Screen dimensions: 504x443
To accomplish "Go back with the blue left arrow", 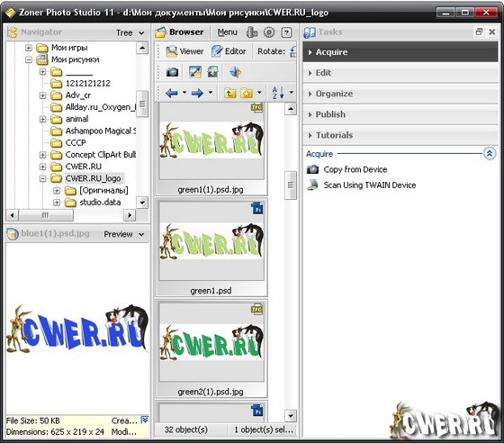I will 172,93.
